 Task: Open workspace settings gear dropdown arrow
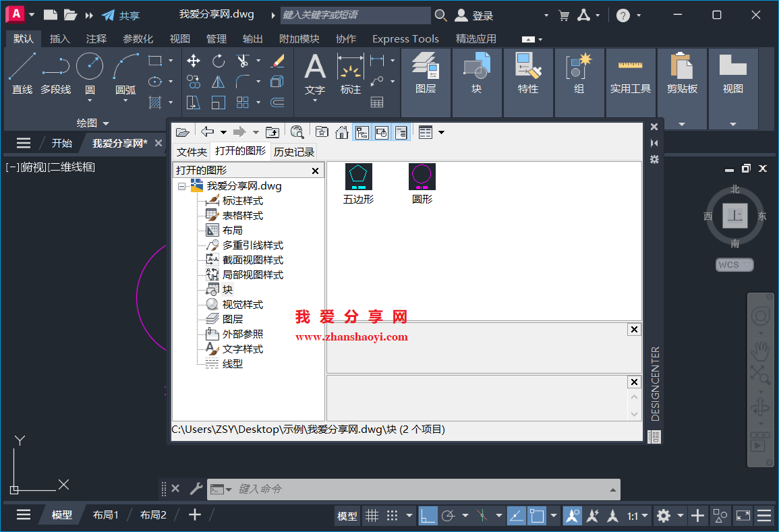tap(680, 516)
